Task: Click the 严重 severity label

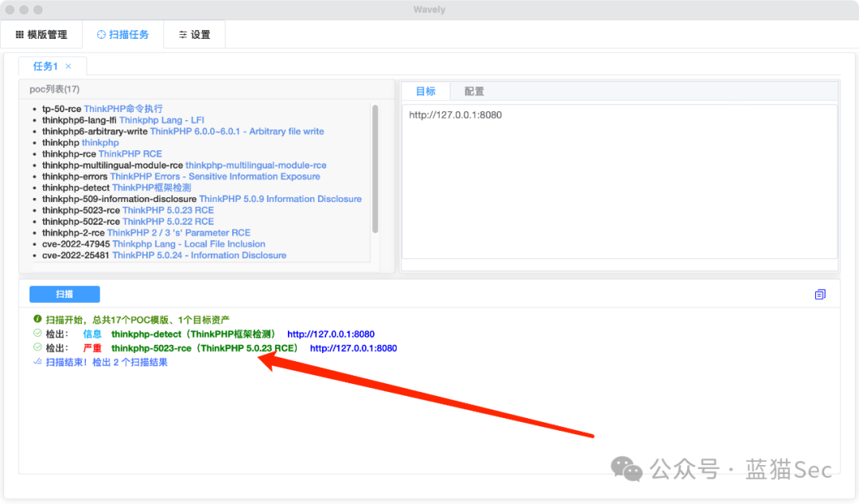Action: (92, 348)
